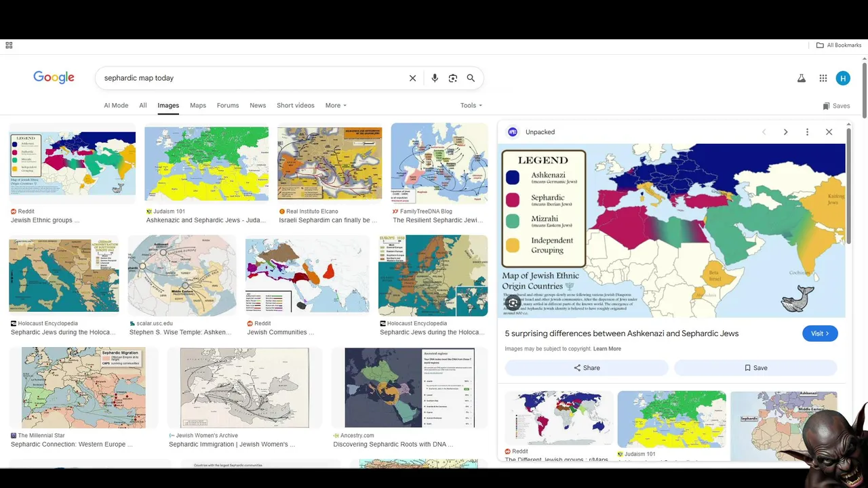Open the Google apps launcher

pyautogui.click(x=823, y=78)
